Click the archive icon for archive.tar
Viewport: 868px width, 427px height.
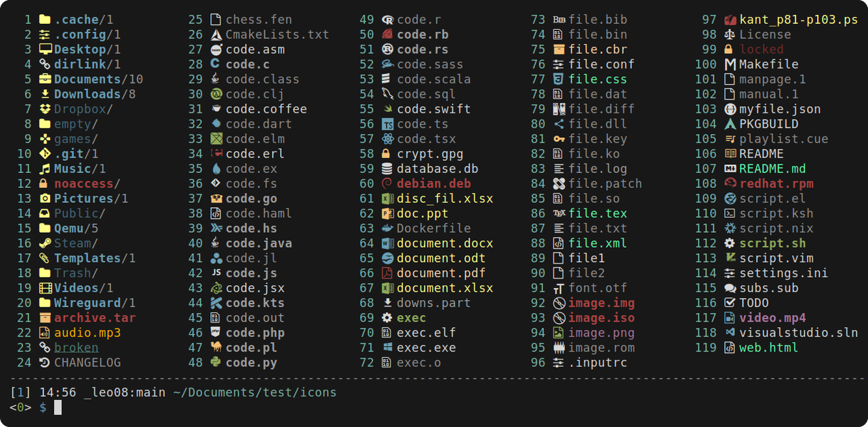pos(45,318)
